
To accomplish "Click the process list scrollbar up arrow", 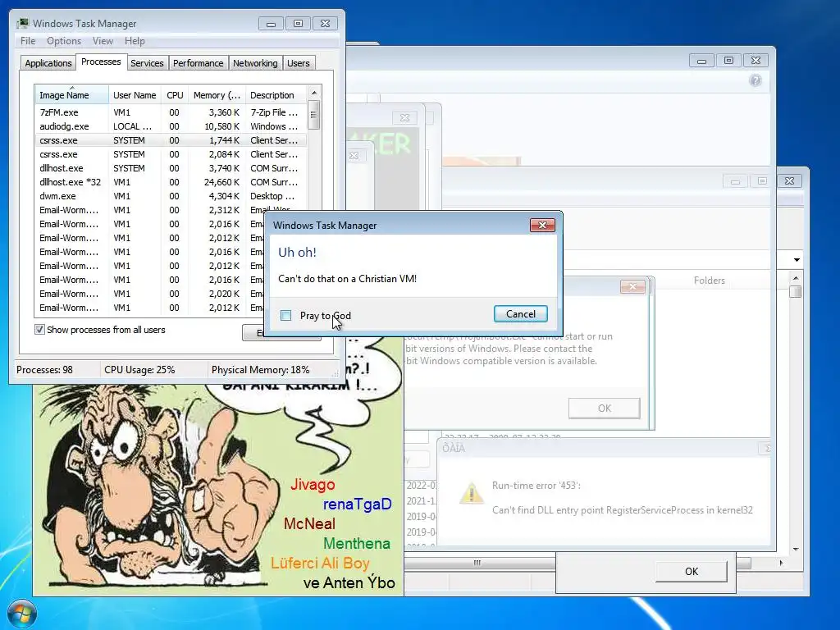I will point(314,93).
